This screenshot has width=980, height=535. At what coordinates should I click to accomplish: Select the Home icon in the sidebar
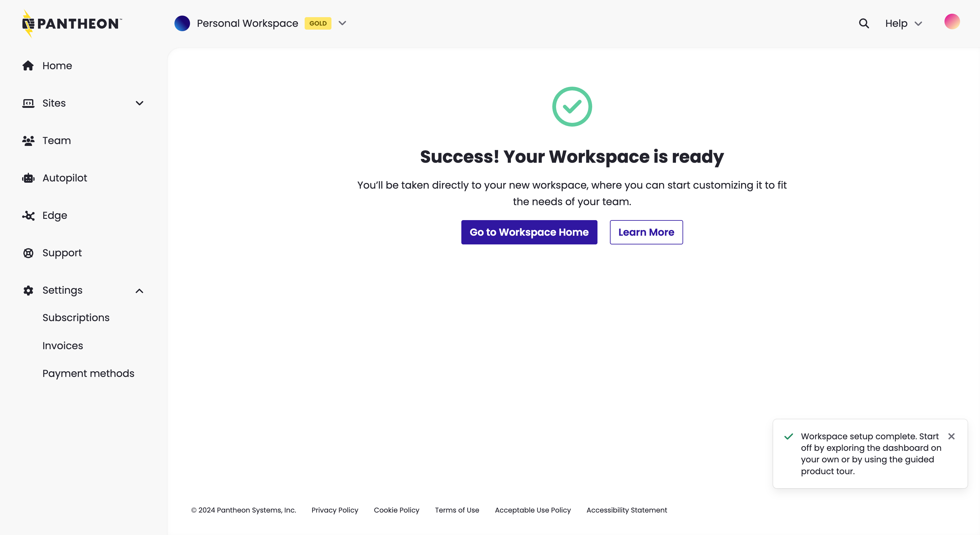click(x=28, y=65)
